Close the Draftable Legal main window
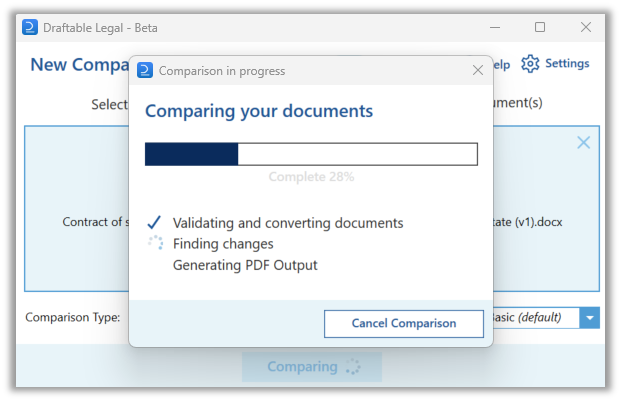 coord(586,27)
